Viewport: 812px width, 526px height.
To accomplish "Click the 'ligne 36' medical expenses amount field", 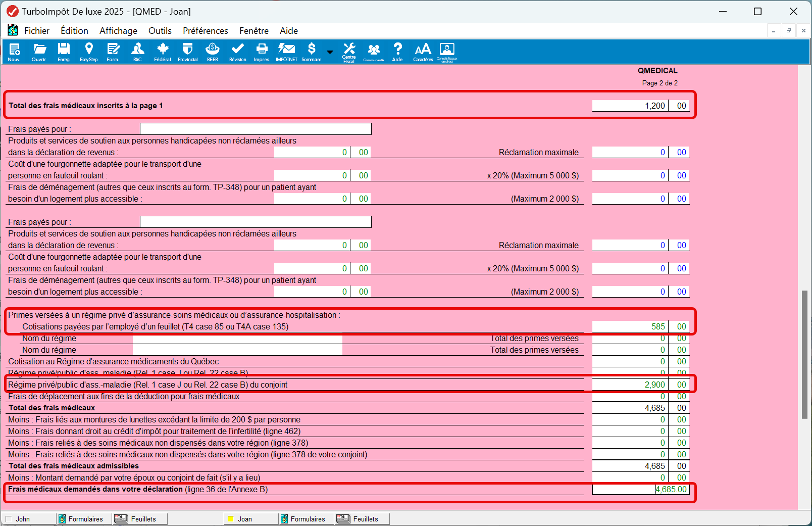I will point(640,489).
